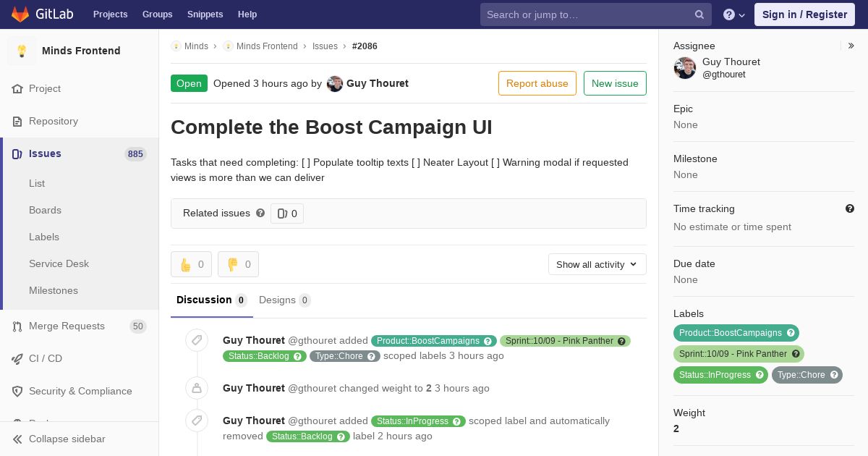Click the Issues count badge 885
Image resolution: width=868 pixels, height=456 pixels.
click(135, 153)
